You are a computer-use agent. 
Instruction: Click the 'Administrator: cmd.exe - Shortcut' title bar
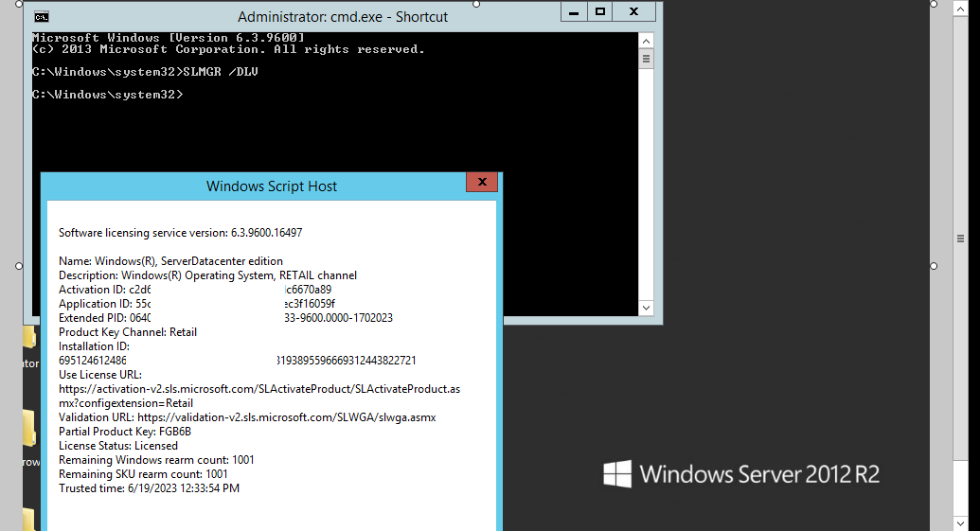(343, 17)
